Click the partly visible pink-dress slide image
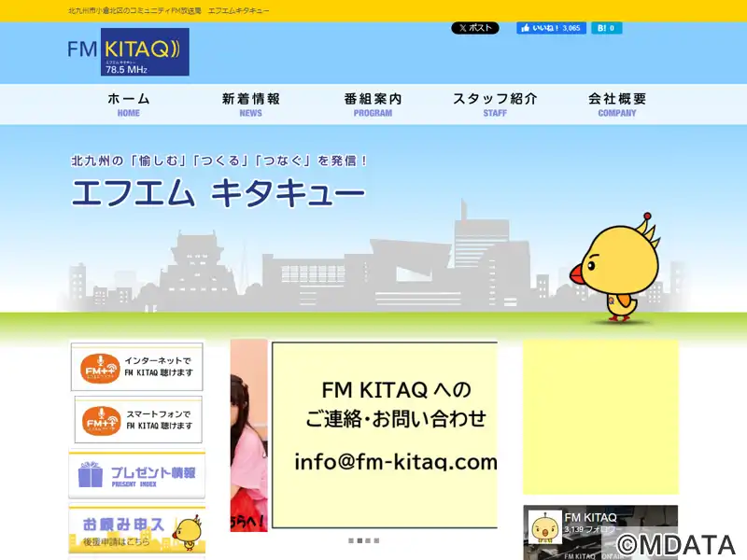747x560 pixels. [248, 435]
